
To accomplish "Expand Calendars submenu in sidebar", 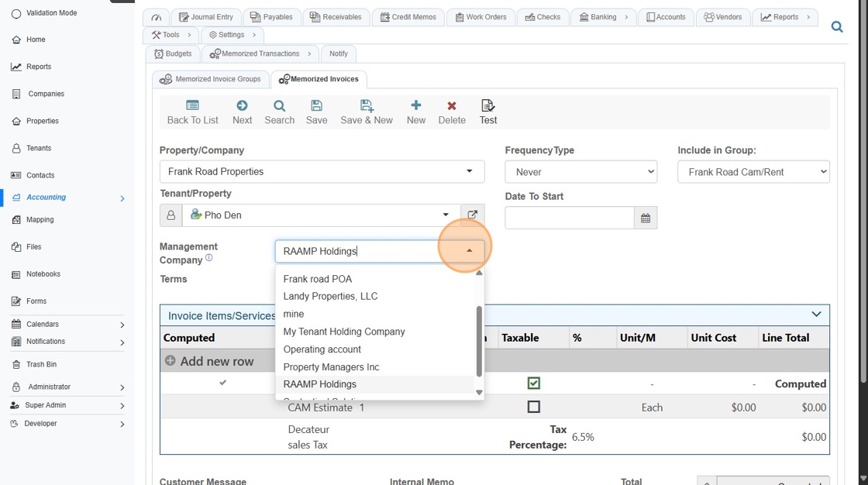I will tap(122, 325).
